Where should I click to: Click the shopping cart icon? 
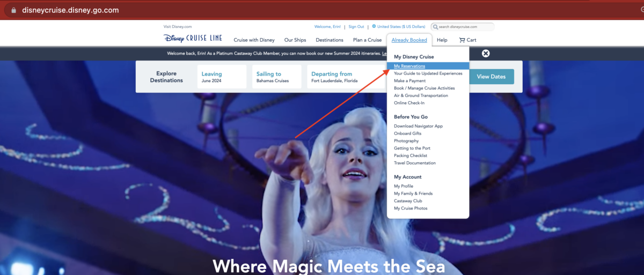462,40
